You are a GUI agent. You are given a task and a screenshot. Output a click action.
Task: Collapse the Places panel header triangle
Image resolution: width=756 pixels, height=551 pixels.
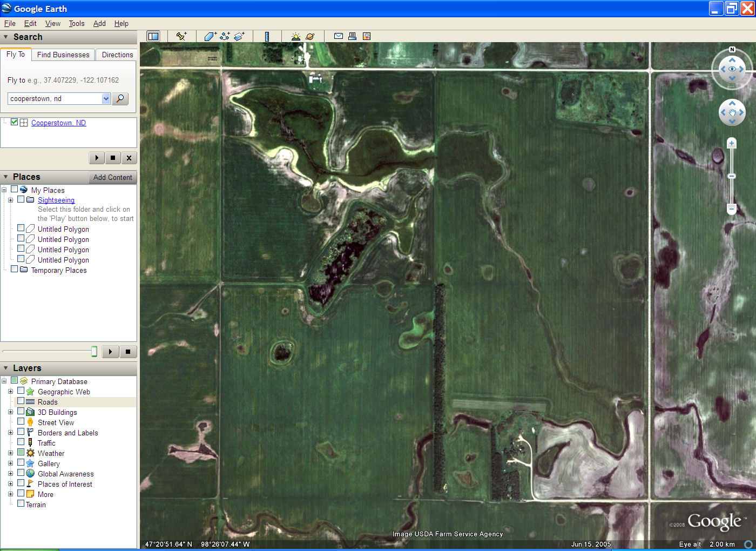pyautogui.click(x=6, y=177)
